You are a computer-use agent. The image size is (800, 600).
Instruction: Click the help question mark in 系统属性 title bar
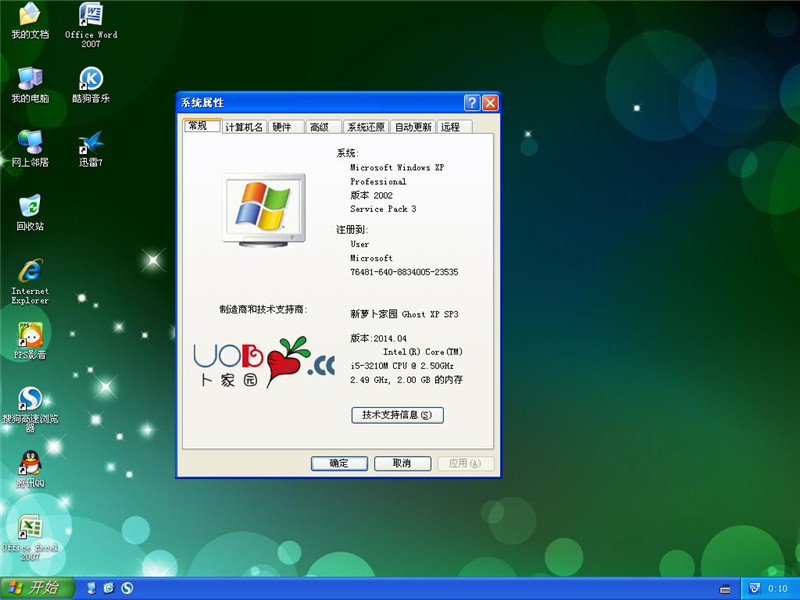[472, 103]
